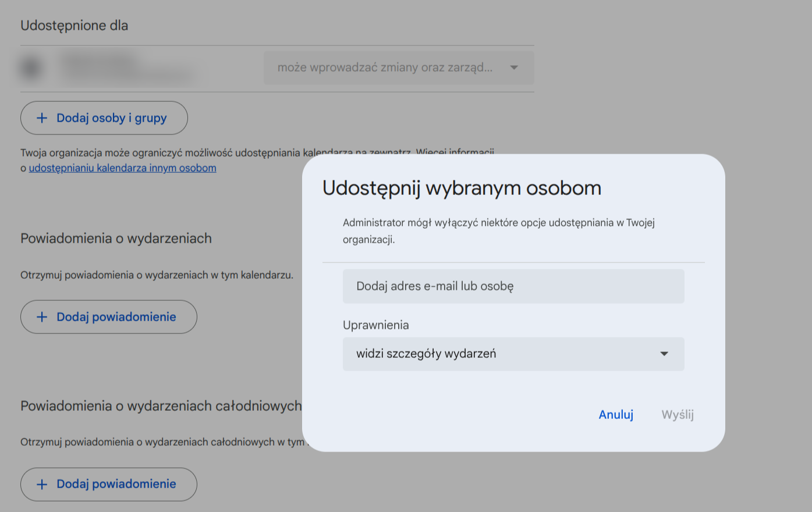
Task: Click the 'Administrator mógł wyłączyć' notice text
Action: click(499, 231)
